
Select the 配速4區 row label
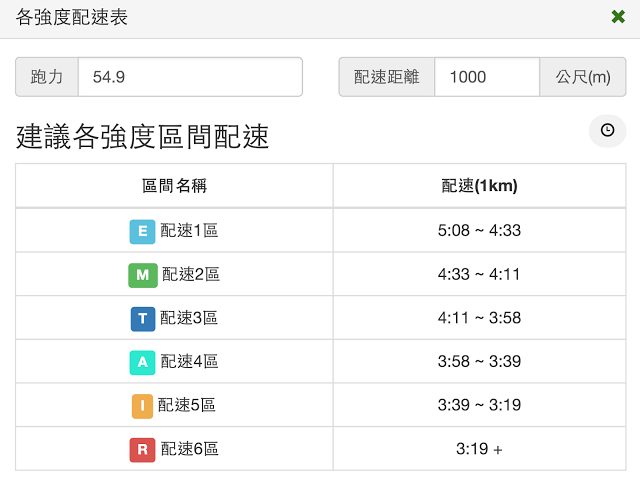coord(189,362)
